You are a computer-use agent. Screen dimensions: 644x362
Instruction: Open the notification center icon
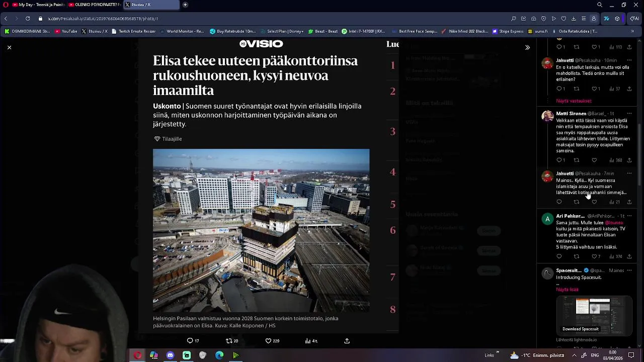[x=631, y=355]
